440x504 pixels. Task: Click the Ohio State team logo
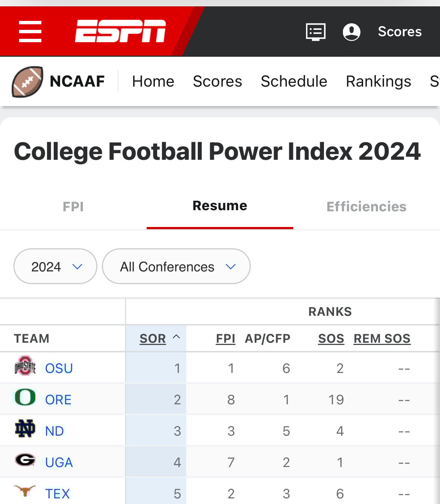[x=25, y=366]
